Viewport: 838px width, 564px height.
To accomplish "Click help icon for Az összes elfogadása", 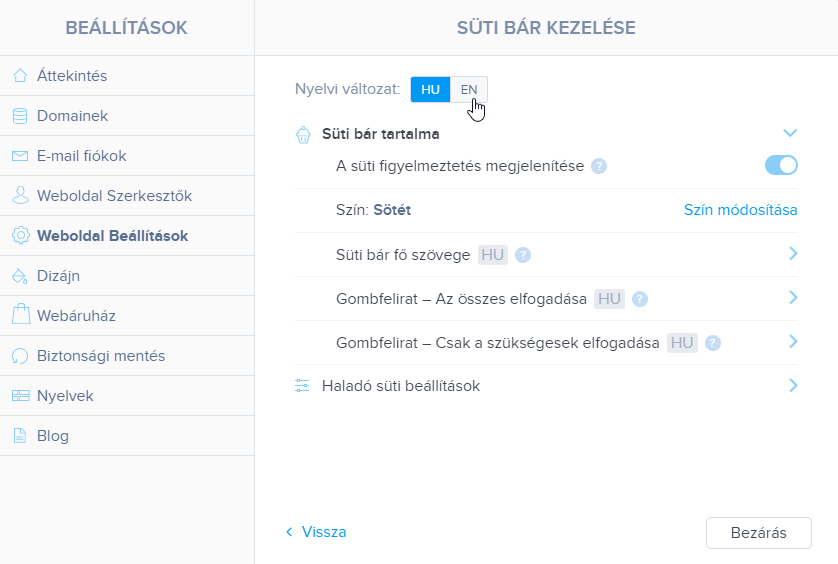I will pyautogui.click(x=640, y=299).
